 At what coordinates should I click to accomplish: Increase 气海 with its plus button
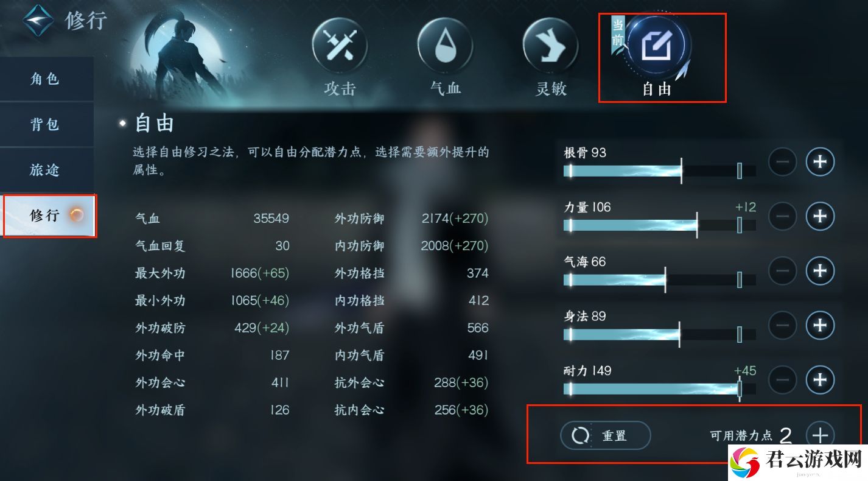click(x=820, y=270)
